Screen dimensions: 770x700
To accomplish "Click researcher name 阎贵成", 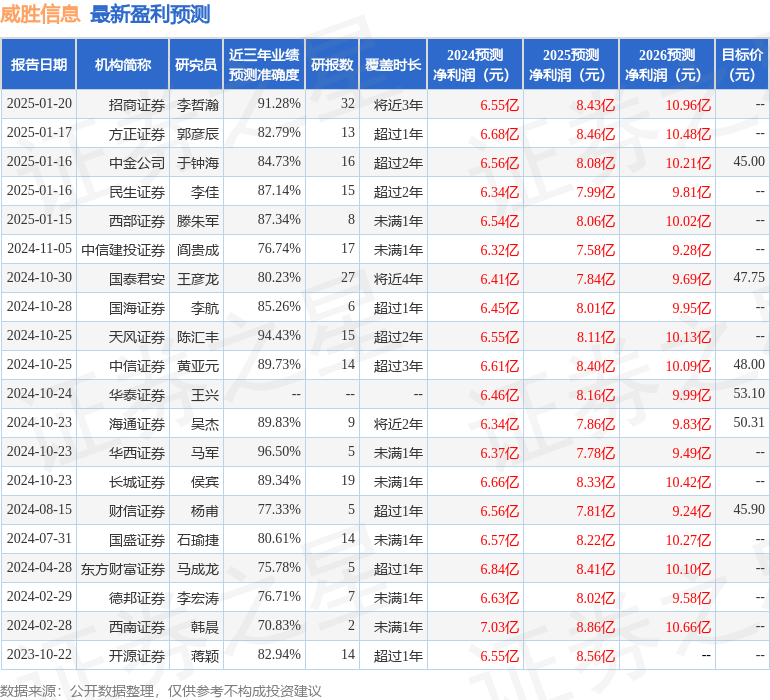I will coord(198,250).
